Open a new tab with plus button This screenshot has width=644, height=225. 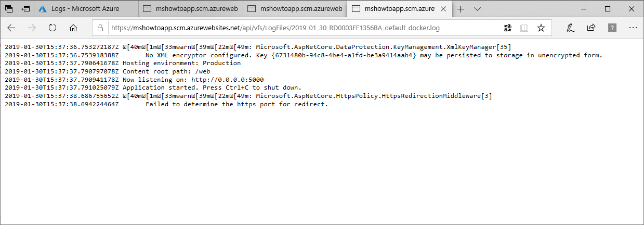click(x=461, y=9)
